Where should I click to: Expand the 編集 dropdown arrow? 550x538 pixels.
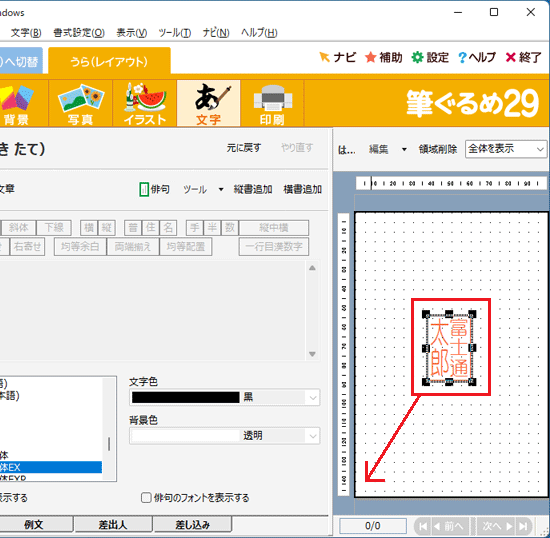(x=404, y=149)
